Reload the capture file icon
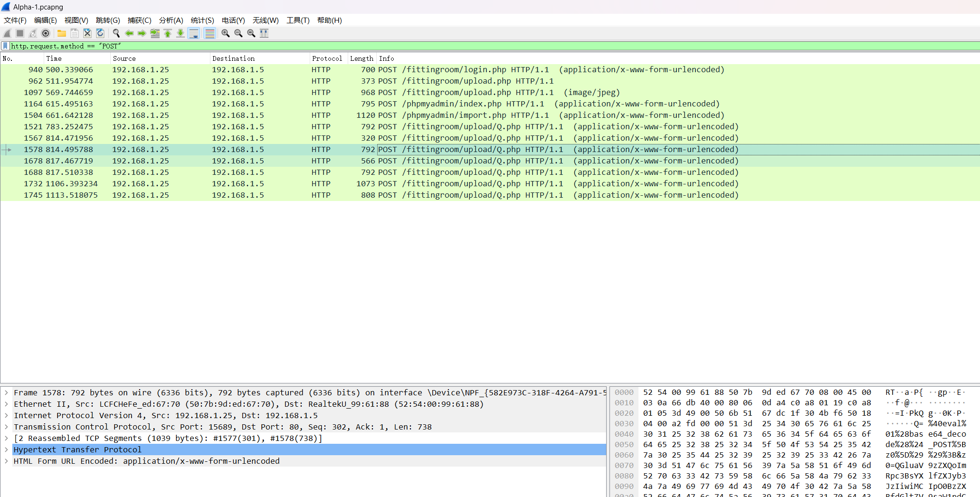The height and width of the screenshot is (497, 980). click(x=100, y=33)
